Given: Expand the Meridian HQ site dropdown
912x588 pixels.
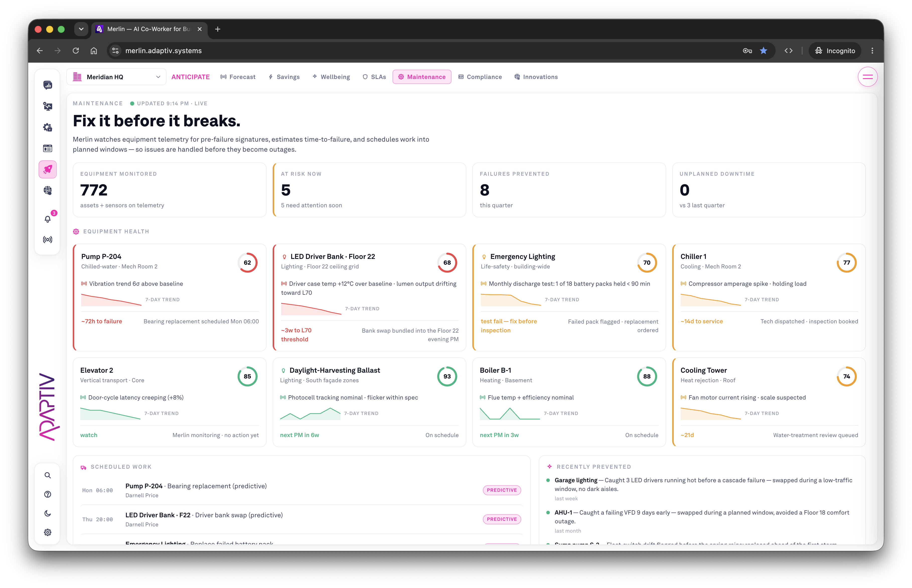Looking at the screenshot, I should (116, 77).
